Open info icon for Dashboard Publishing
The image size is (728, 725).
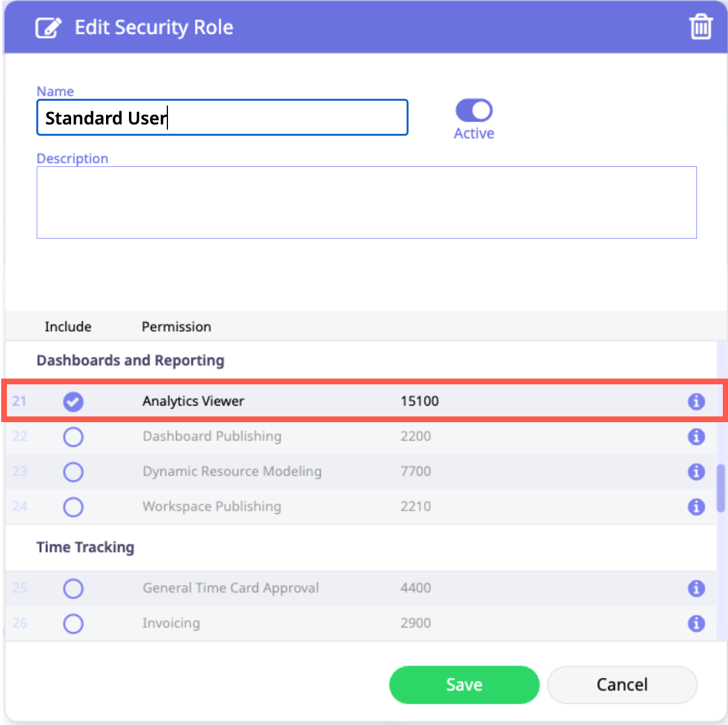pos(696,437)
